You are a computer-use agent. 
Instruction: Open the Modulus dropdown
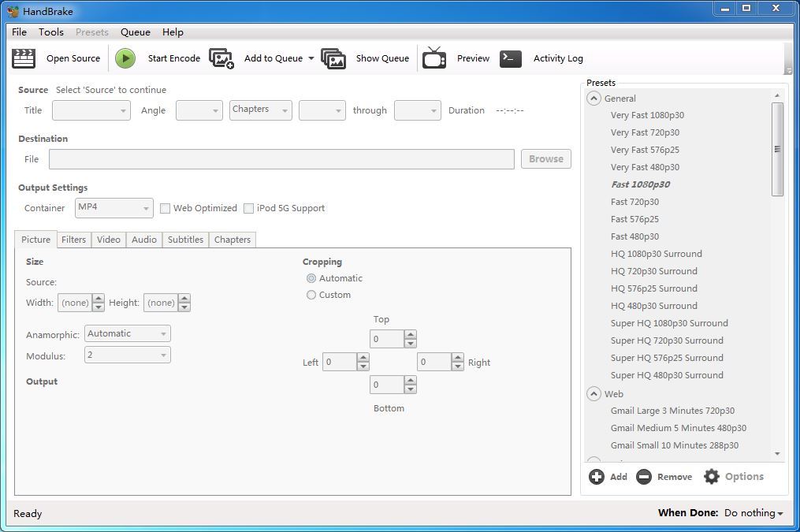[x=128, y=355]
